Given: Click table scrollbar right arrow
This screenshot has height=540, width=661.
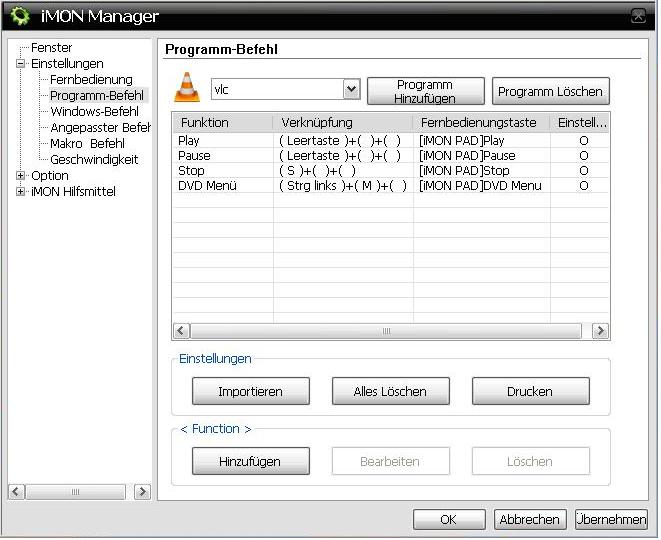Looking at the screenshot, I should [601, 331].
